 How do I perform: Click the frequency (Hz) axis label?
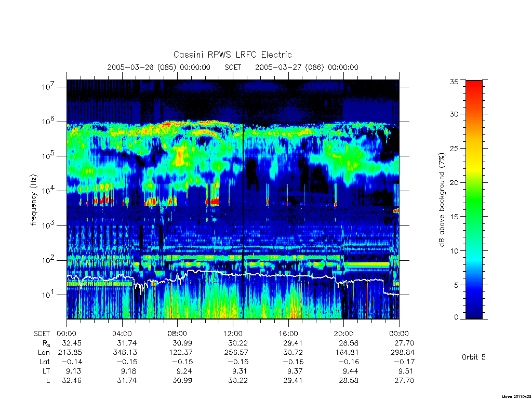point(33,200)
